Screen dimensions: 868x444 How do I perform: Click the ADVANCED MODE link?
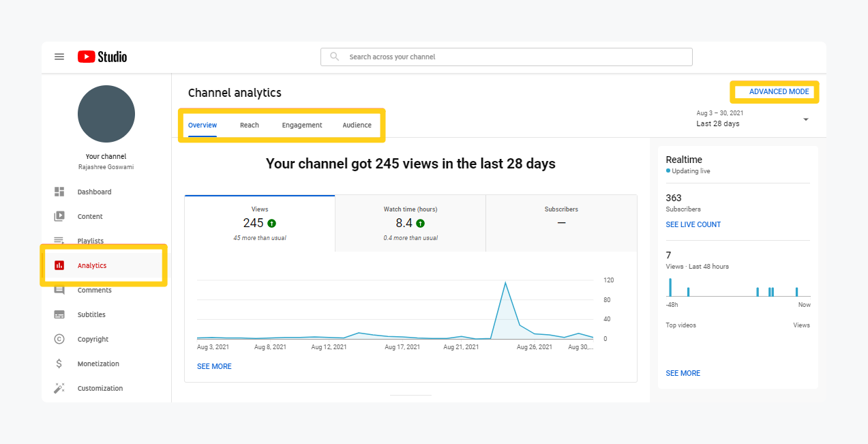click(779, 92)
